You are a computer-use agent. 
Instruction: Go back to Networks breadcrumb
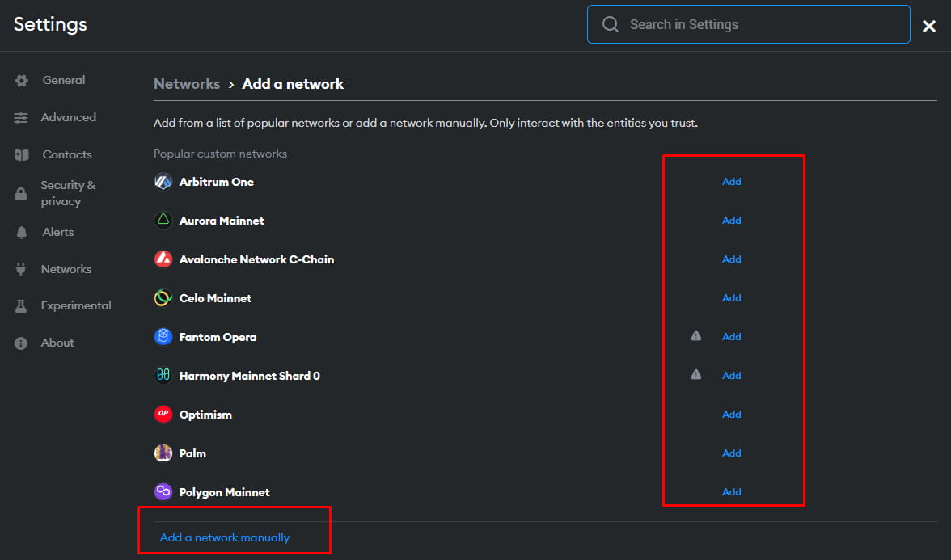187,84
